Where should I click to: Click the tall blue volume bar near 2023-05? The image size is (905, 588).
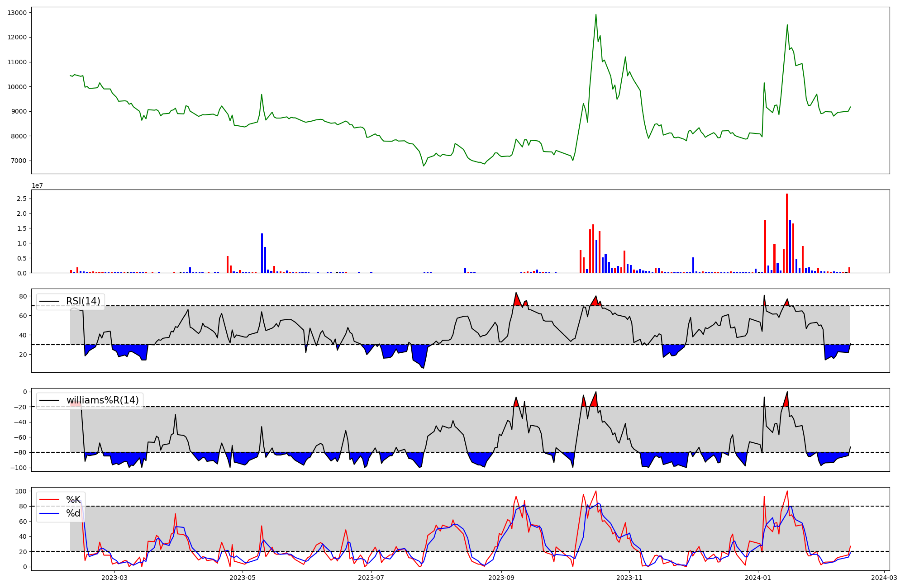point(262,253)
